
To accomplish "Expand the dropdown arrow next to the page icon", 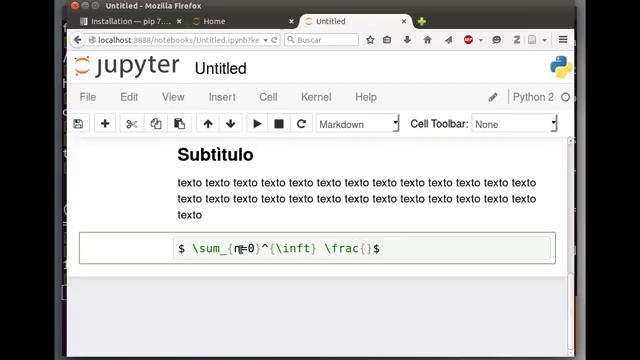I will click(x=544, y=40).
